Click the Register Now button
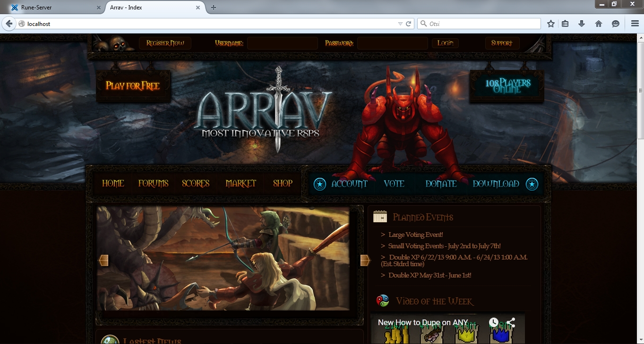 click(165, 43)
